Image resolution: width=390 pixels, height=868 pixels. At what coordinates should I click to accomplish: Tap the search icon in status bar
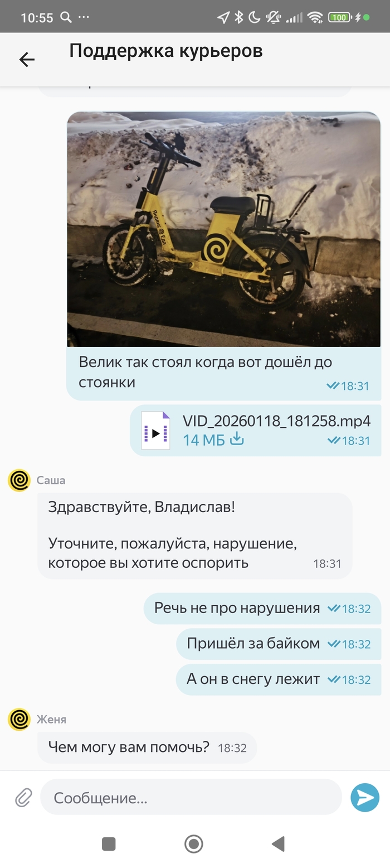(66, 17)
